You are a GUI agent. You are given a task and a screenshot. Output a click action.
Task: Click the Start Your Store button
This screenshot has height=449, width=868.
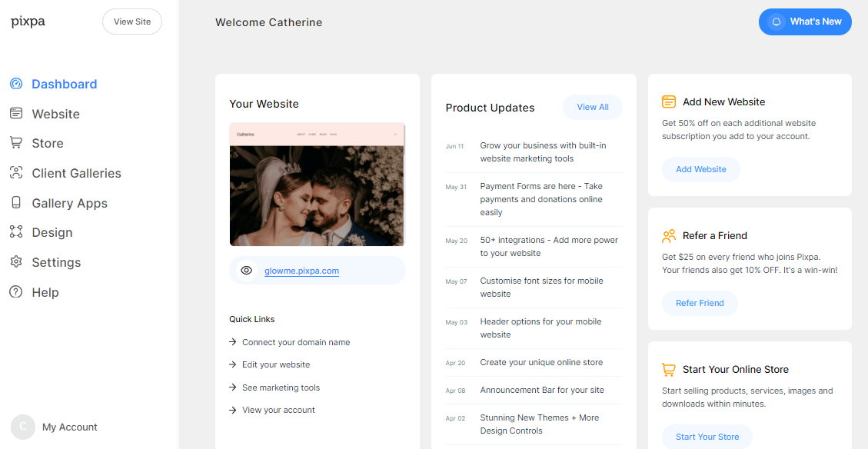coord(707,437)
